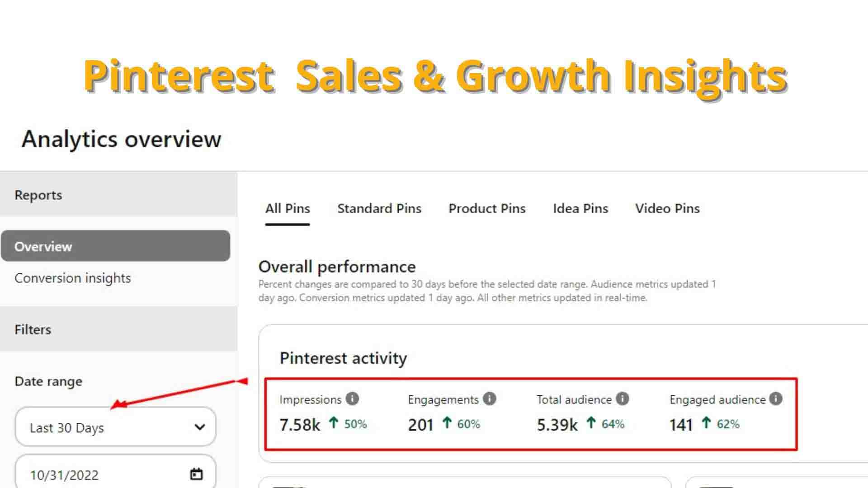Click the Impressions 7.58k metric value
This screenshot has height=488, width=868.
[300, 425]
